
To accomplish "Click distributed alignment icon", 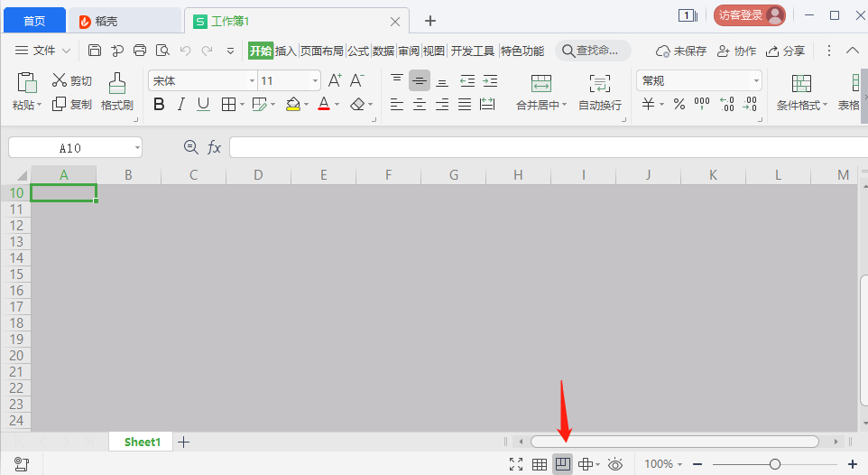I will tap(487, 104).
